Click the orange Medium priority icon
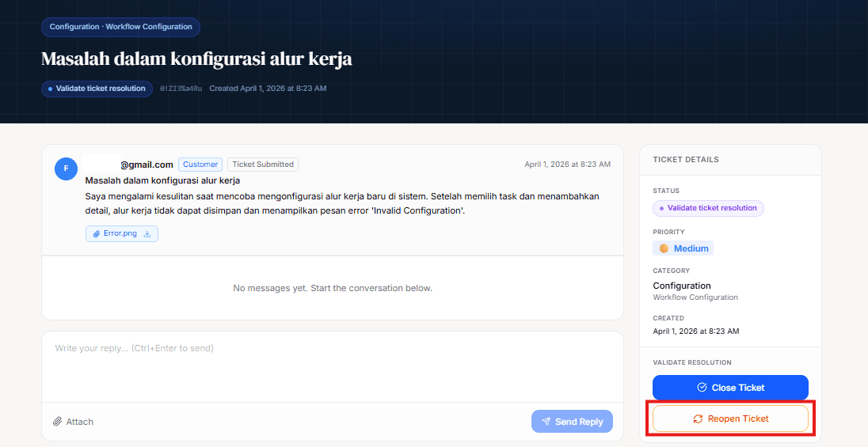The image size is (868, 447). 664,248
